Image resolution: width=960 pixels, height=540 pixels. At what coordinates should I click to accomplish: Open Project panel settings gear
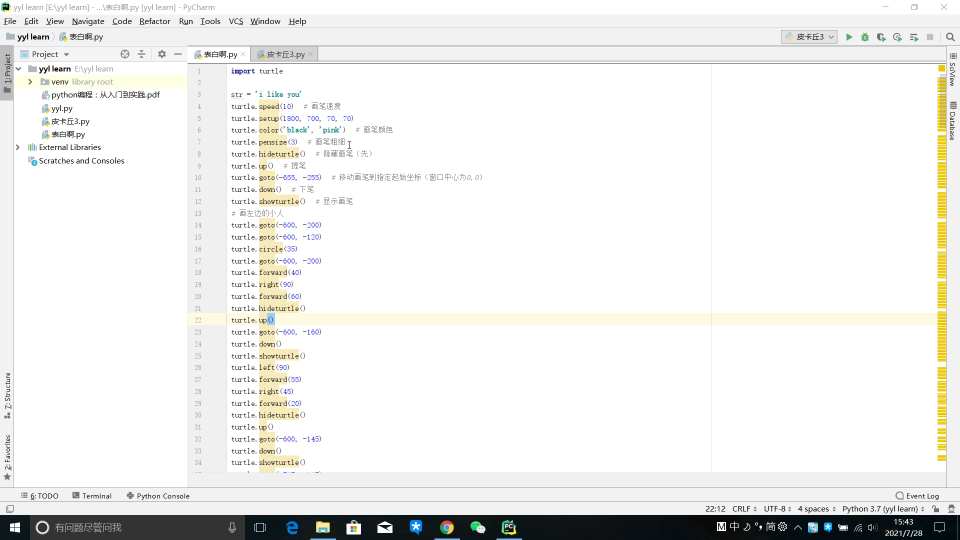point(162,54)
